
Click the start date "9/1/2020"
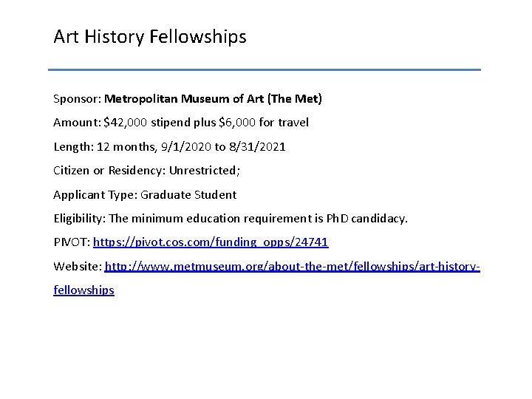[x=187, y=146]
